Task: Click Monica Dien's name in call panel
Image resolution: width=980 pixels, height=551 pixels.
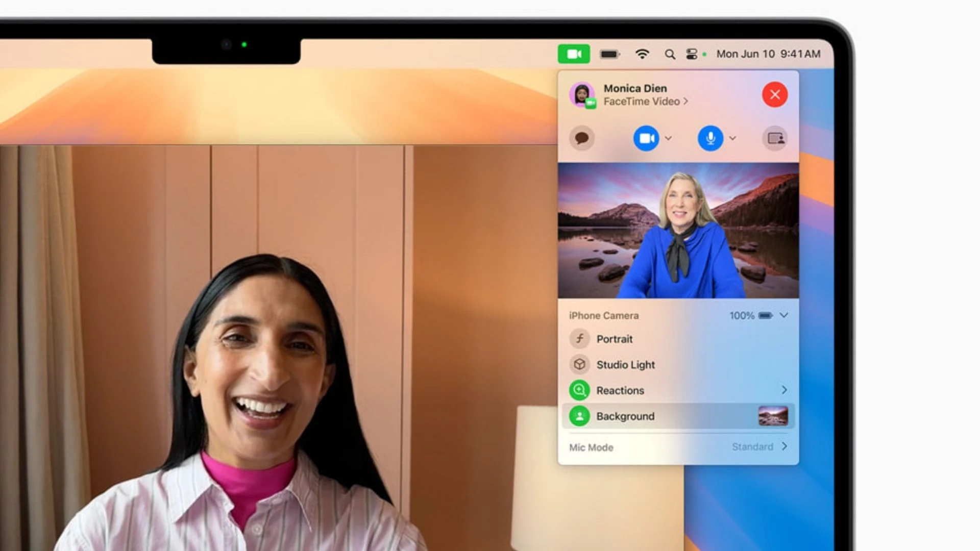Action: tap(635, 88)
